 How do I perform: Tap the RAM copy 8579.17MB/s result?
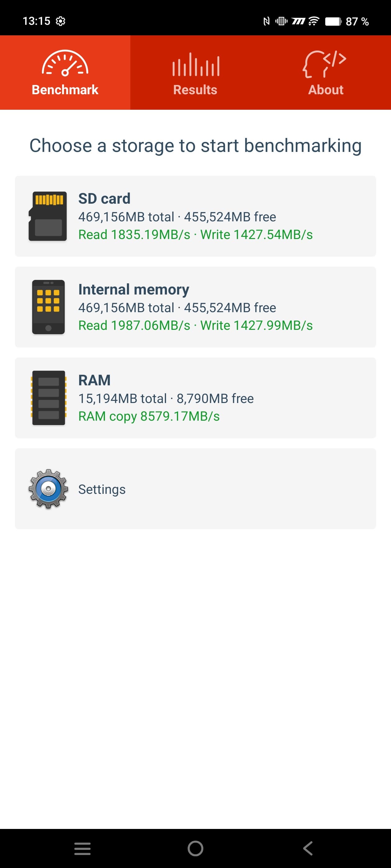tap(149, 416)
